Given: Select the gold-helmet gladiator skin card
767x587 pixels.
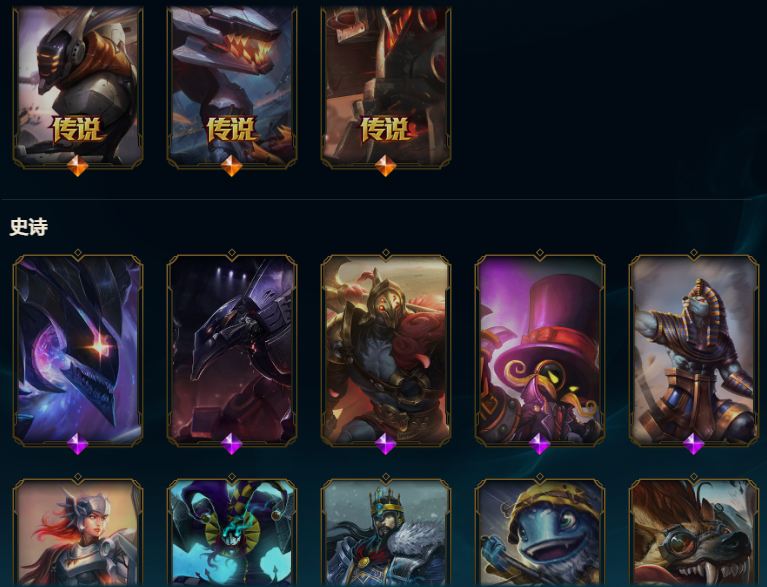Looking at the screenshot, I should tap(385, 349).
